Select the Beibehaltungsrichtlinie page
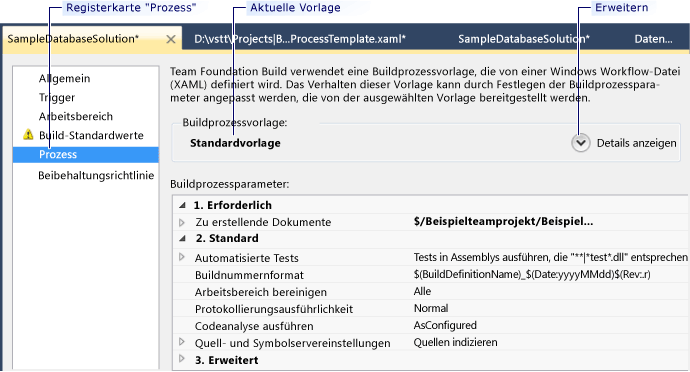Screen dimensions: 690x372 [96, 175]
